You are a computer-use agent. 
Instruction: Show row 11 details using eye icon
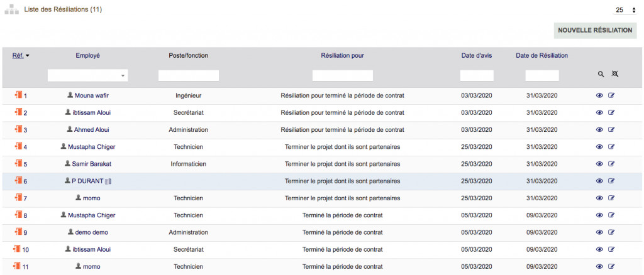599,266
